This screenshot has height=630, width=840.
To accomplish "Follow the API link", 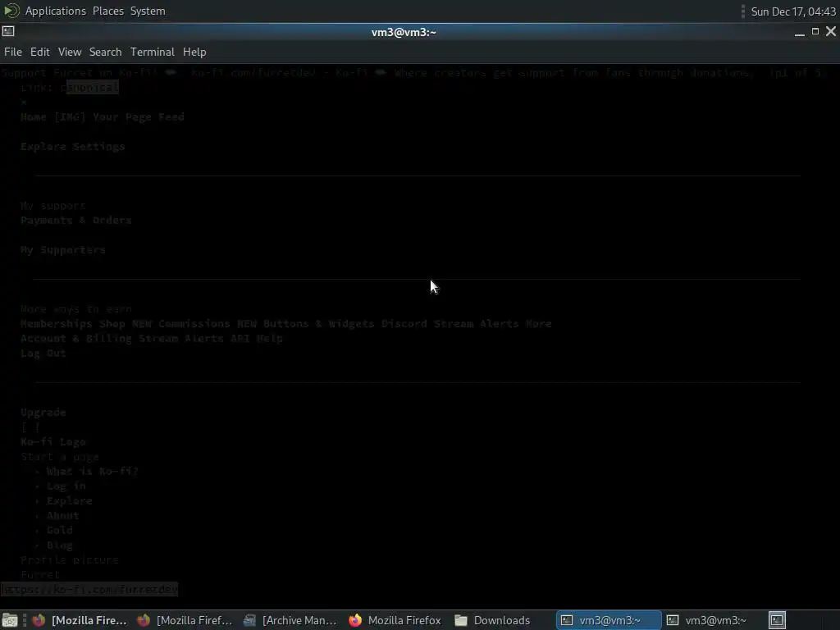I will [x=240, y=339].
